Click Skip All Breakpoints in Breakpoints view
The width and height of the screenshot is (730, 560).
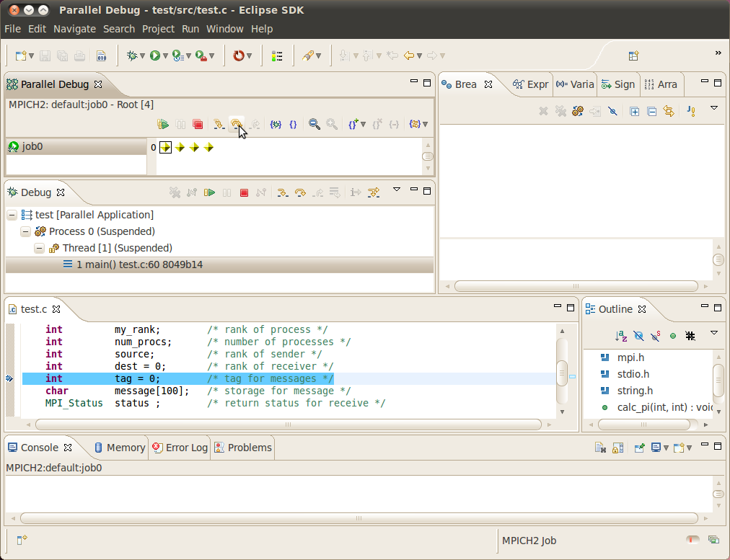pos(612,111)
